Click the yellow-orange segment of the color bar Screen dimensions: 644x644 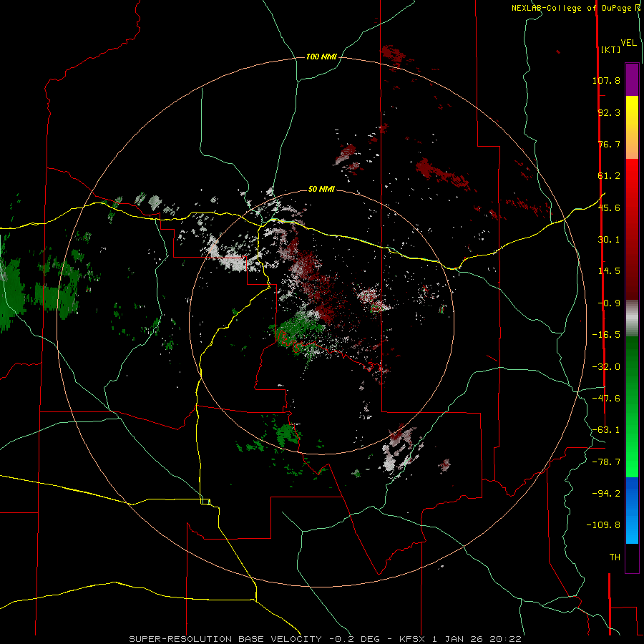click(x=632, y=127)
